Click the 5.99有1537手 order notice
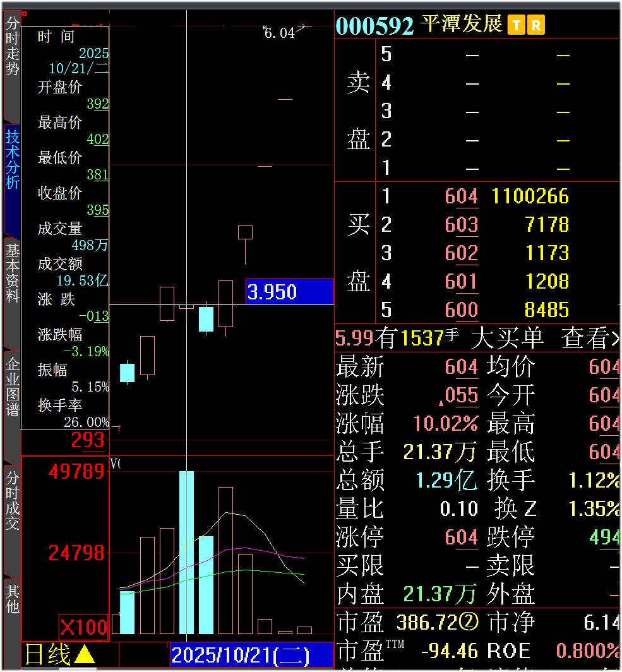Image resolution: width=622 pixels, height=672 pixels. [397, 338]
